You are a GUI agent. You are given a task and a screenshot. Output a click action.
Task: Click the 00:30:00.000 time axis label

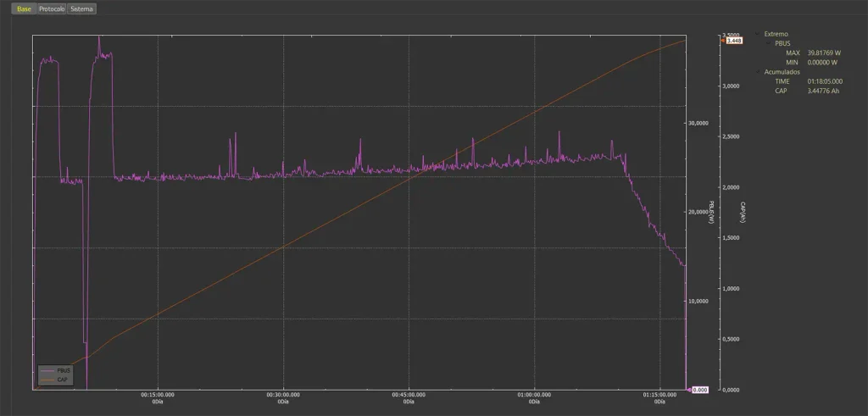click(283, 395)
